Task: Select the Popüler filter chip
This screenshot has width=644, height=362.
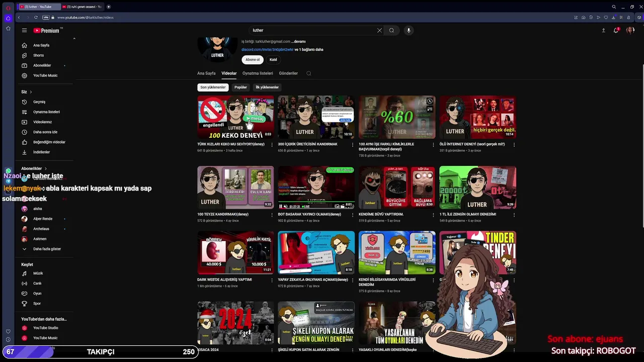Action: click(x=240, y=87)
